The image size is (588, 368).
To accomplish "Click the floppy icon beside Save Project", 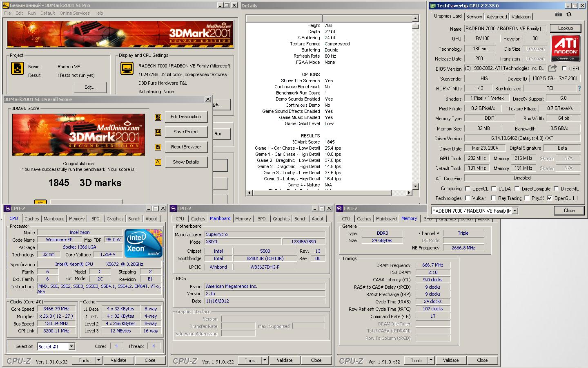I will pyautogui.click(x=158, y=132).
